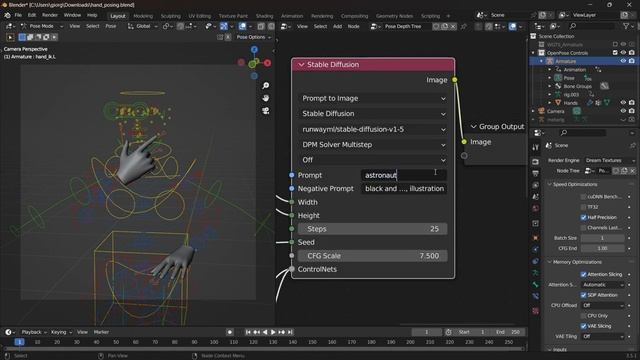This screenshot has height=360, width=640.
Task: Jump to the timeline end frame
Action: coord(290,332)
